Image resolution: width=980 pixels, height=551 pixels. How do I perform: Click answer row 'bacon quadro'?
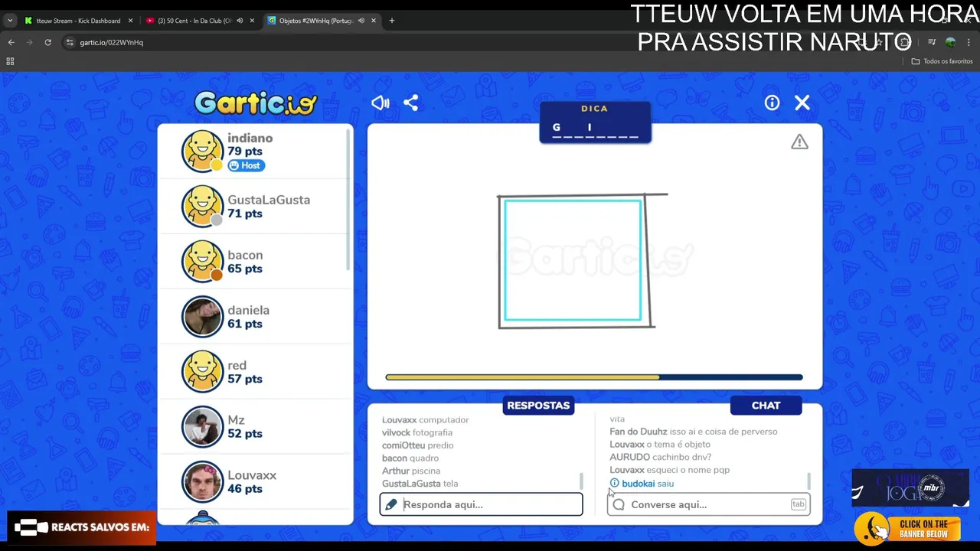(x=410, y=458)
